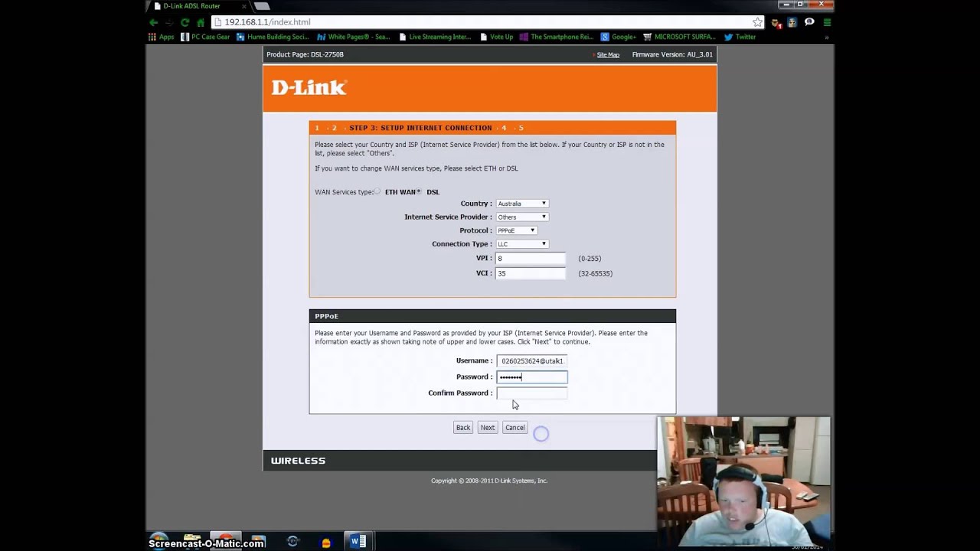Click the Cancel button

point(515,428)
